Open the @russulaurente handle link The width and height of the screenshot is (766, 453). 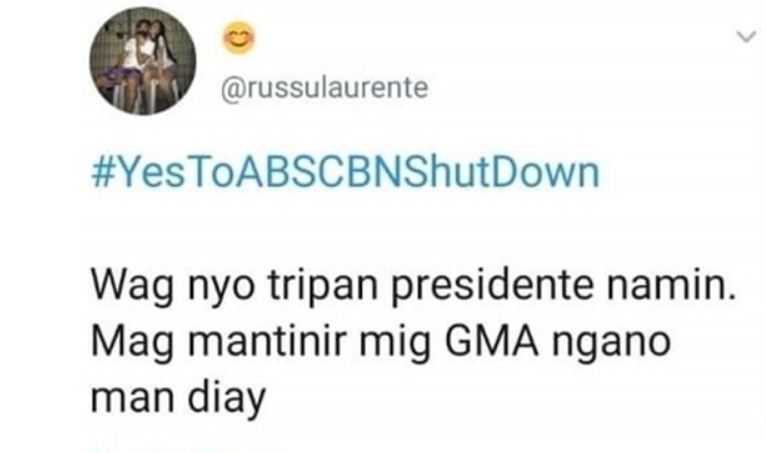point(324,88)
